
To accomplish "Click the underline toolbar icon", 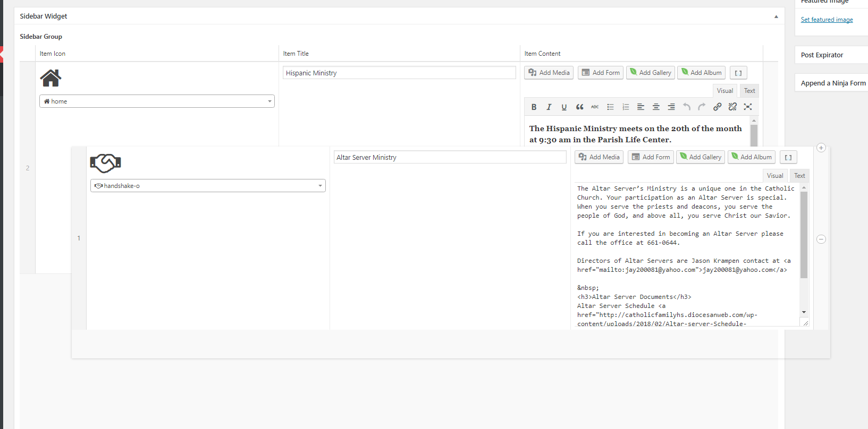I will point(564,107).
